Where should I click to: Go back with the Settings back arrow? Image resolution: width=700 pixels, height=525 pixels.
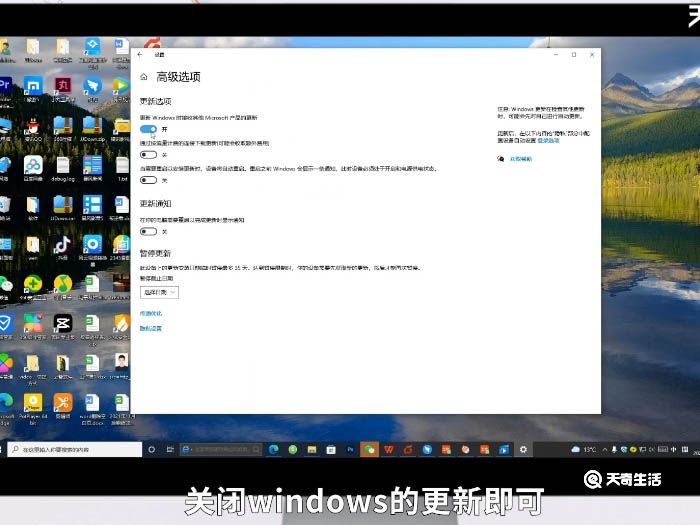pos(140,54)
